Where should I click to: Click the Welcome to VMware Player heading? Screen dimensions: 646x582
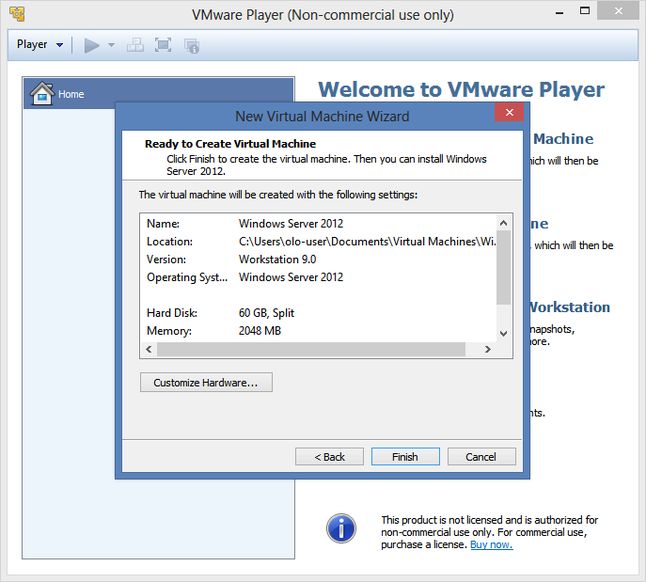coord(461,89)
